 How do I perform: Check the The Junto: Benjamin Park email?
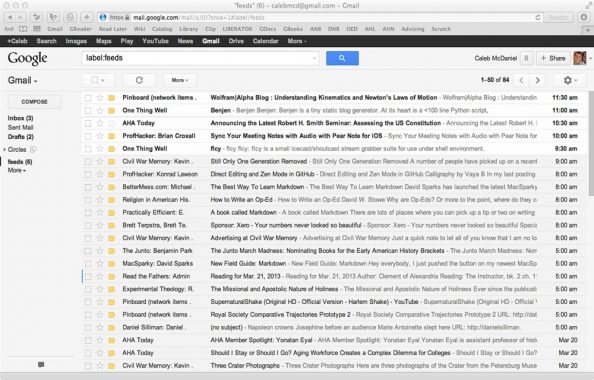coord(88,251)
